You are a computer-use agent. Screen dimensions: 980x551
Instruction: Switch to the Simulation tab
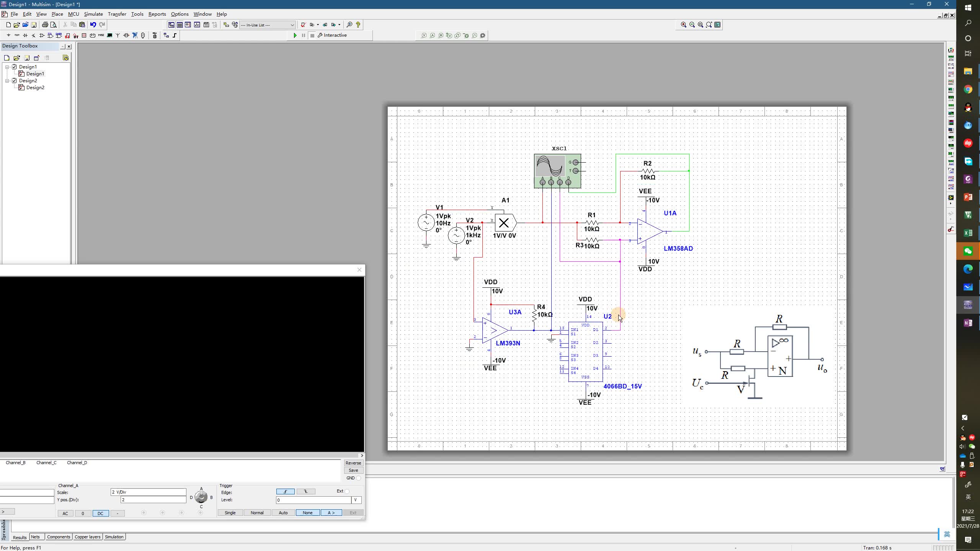114,537
